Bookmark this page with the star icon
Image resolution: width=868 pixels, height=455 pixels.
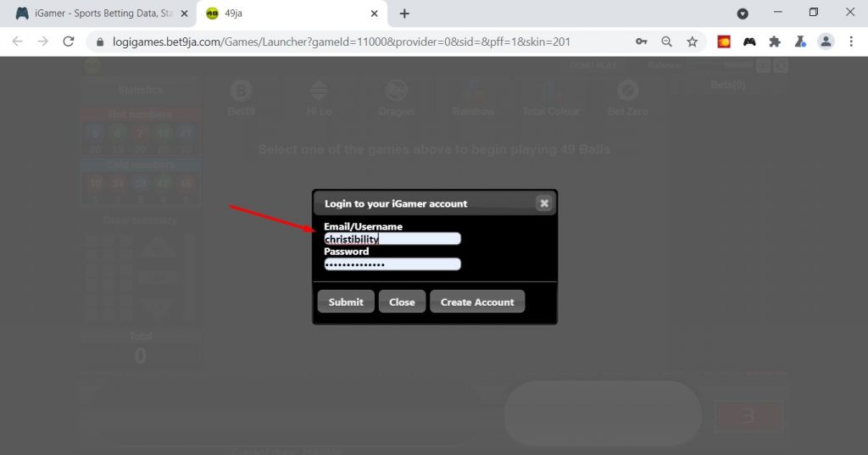coord(692,42)
